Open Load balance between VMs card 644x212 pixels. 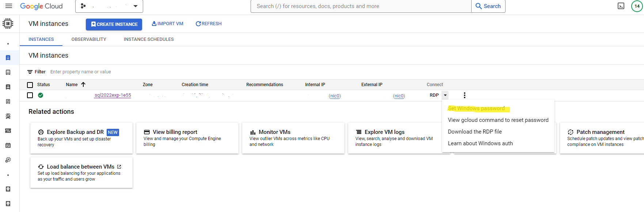coord(81,173)
